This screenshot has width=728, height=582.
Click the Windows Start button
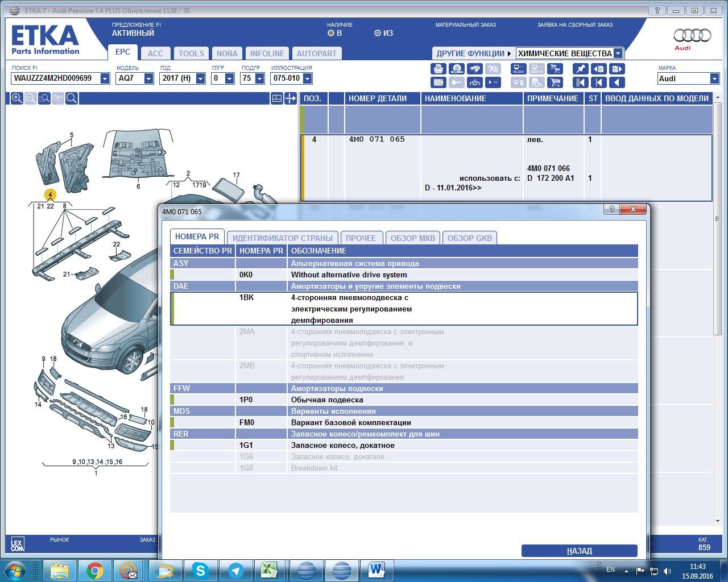tap(15, 570)
